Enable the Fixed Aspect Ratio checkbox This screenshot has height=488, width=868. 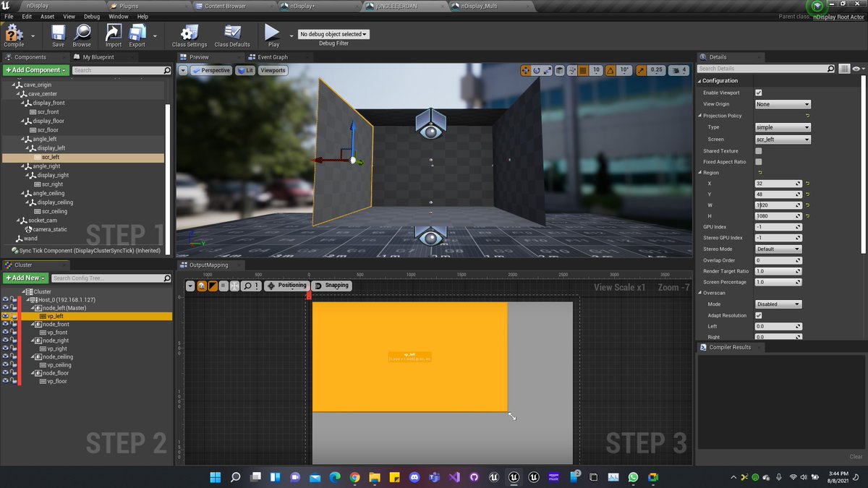pos(759,162)
